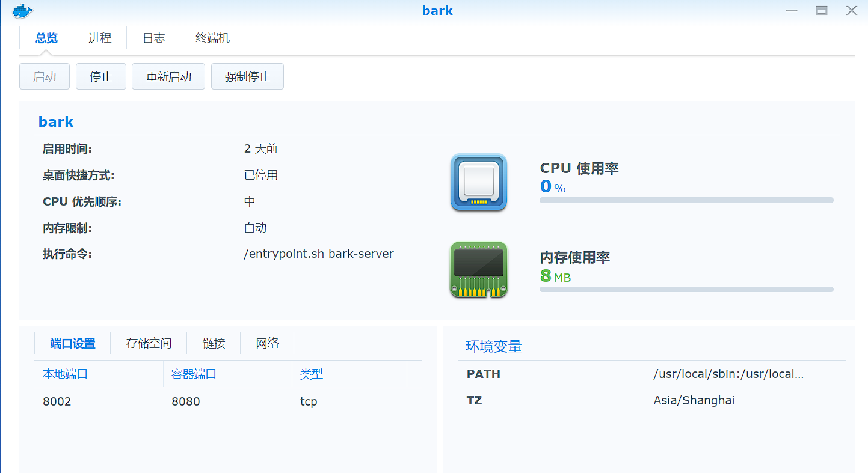
Task: Click the truncated PATH environment variable value
Action: pyautogui.click(x=730, y=374)
